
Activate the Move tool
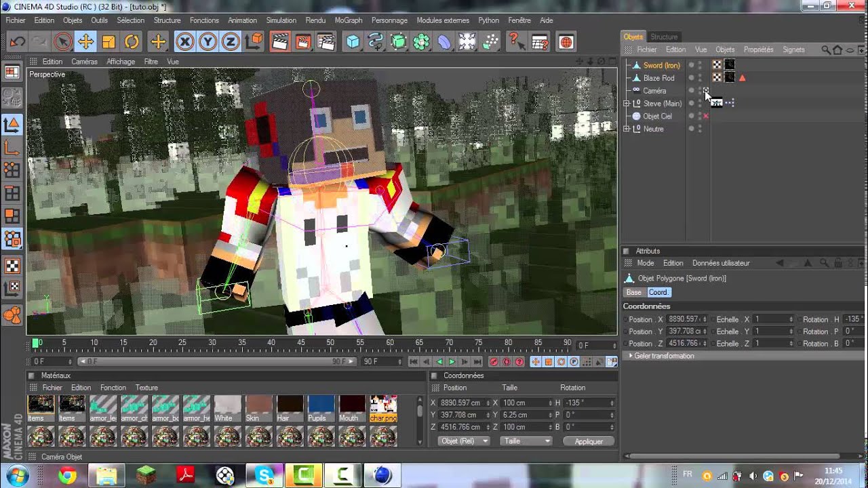point(85,42)
